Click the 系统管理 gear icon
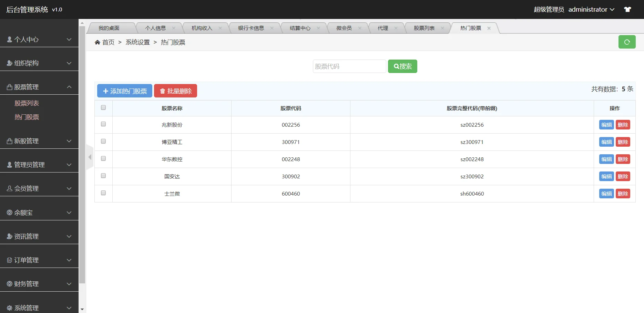Screen dimensions: 644x313 pos(9,307)
